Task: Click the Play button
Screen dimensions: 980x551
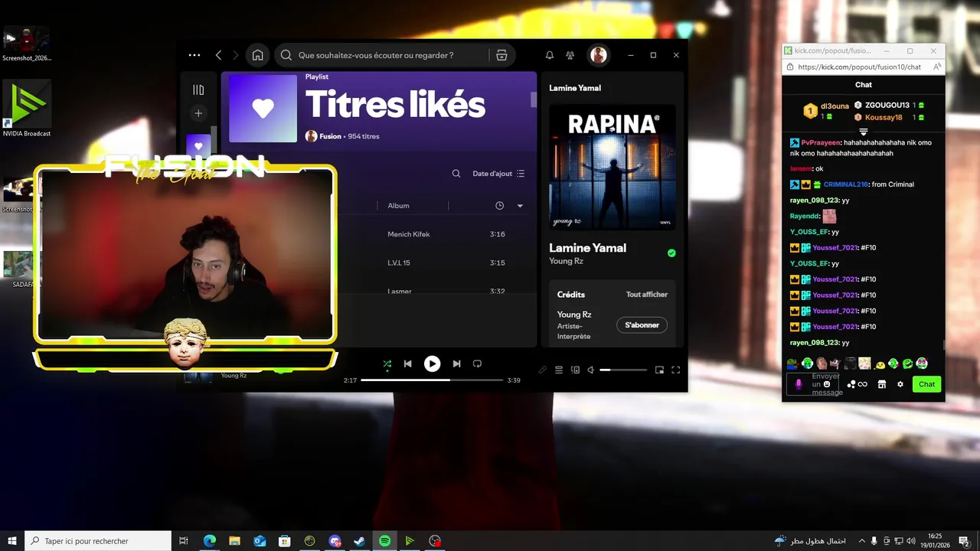Action: click(x=433, y=364)
